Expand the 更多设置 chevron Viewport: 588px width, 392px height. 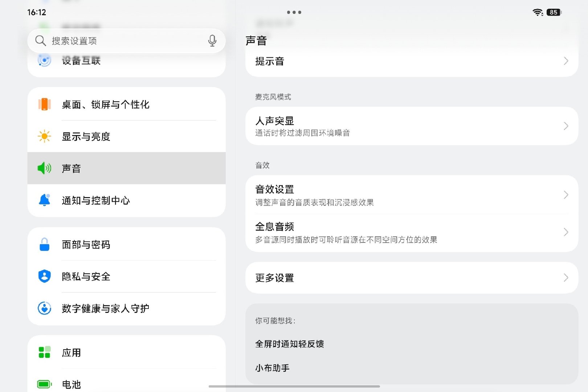(566, 278)
